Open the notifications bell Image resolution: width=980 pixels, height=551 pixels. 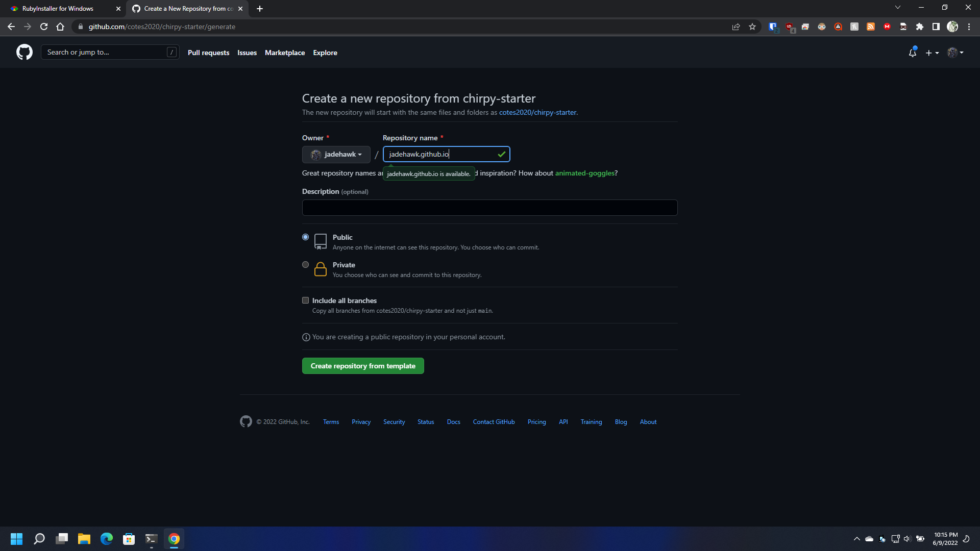pyautogui.click(x=912, y=53)
